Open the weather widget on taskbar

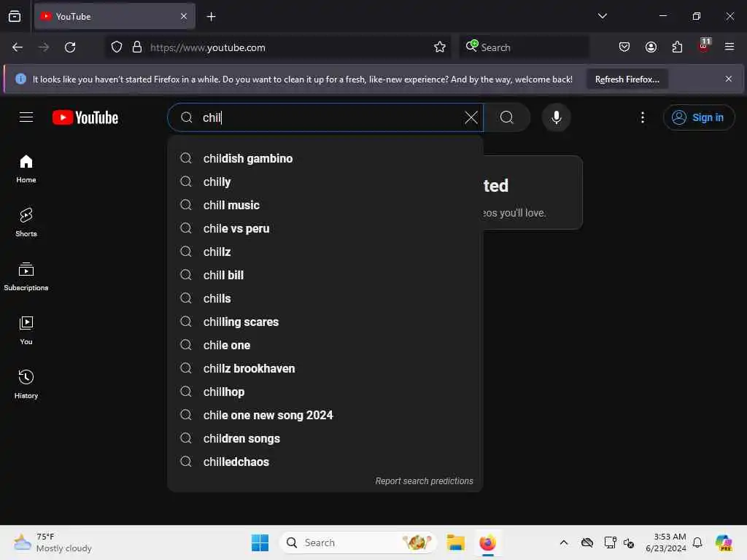tap(53, 542)
